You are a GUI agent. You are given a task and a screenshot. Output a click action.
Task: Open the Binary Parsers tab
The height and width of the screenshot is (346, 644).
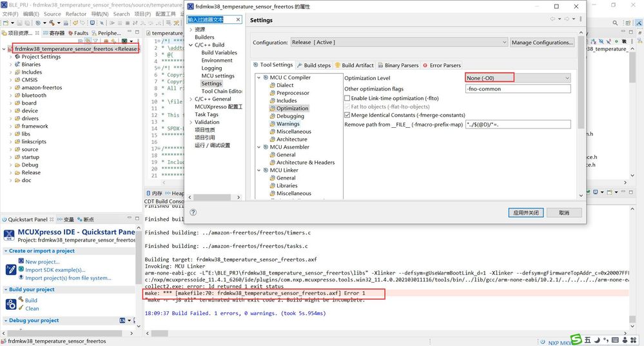pyautogui.click(x=398, y=65)
